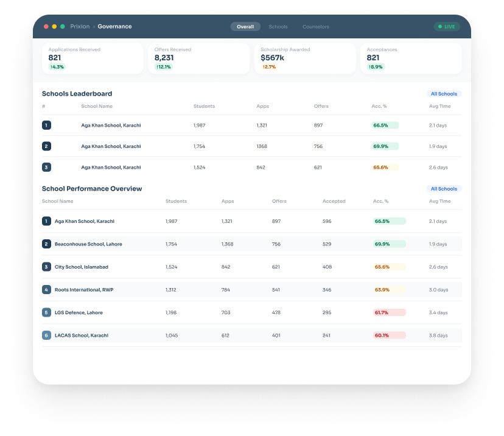Click the 63.9% yellow acceptance pill
Image resolution: width=504 pixels, height=436 pixels.
coord(389,290)
